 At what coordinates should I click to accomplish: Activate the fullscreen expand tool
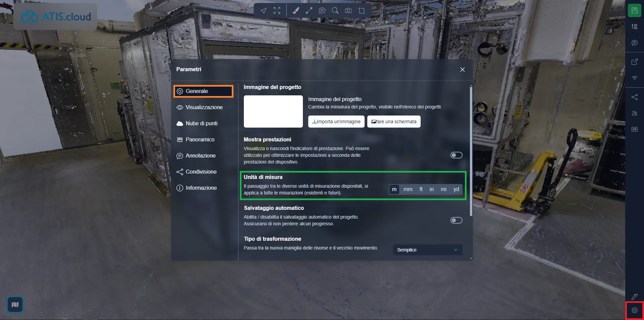(x=277, y=11)
